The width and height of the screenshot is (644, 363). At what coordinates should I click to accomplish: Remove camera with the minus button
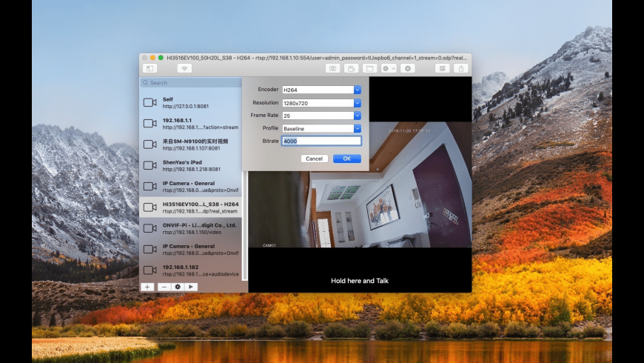(x=164, y=287)
